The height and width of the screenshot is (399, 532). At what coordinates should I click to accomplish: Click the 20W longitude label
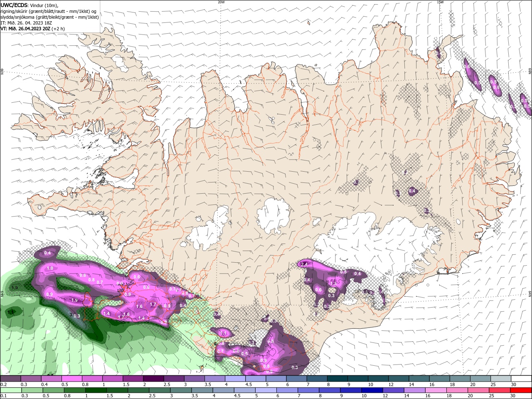221,2
